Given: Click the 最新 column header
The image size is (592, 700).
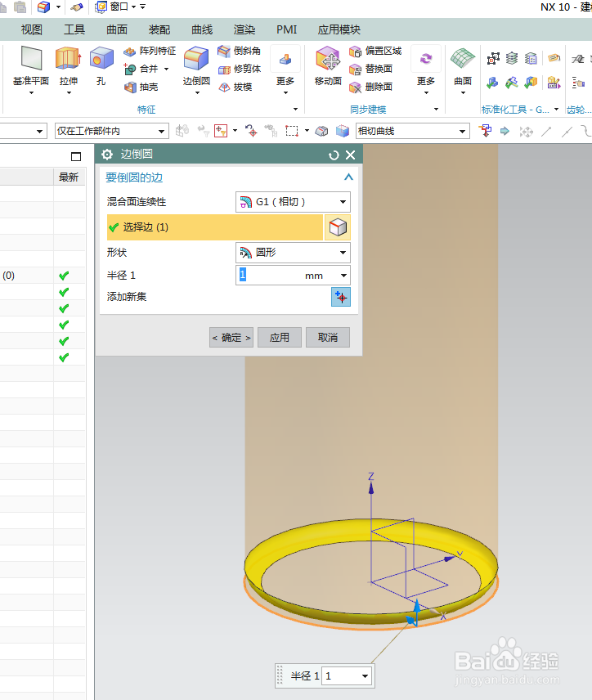Looking at the screenshot, I should [x=70, y=177].
